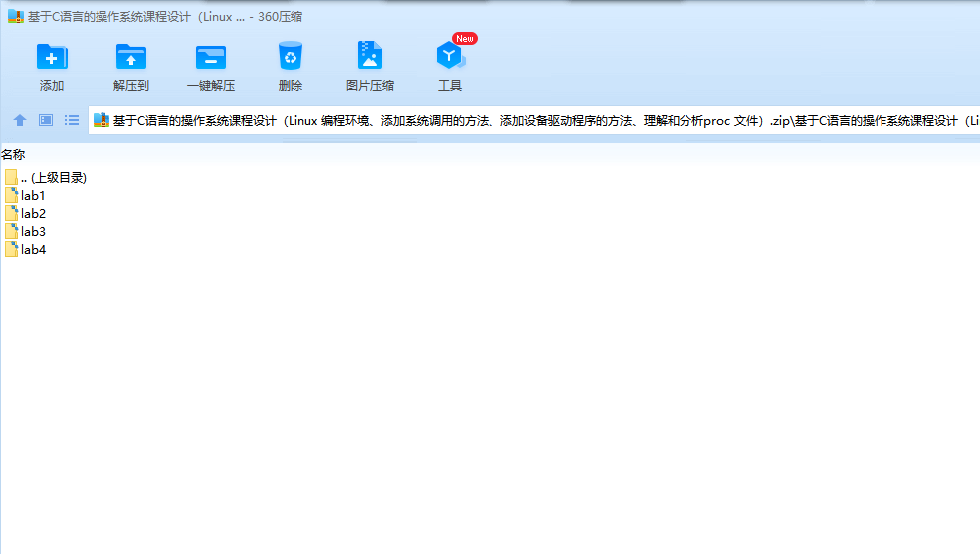
Task: Select the lab1 folder
Action: [26, 196]
